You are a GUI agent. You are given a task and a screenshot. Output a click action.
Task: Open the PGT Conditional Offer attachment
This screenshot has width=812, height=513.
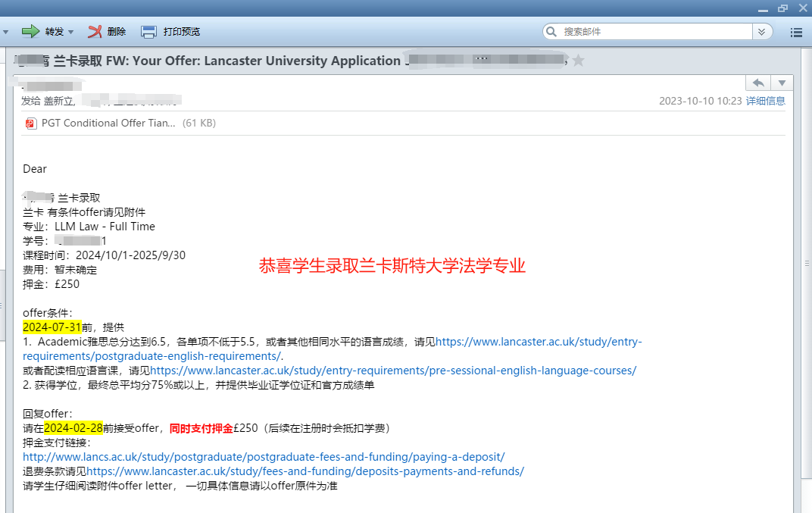tap(108, 123)
